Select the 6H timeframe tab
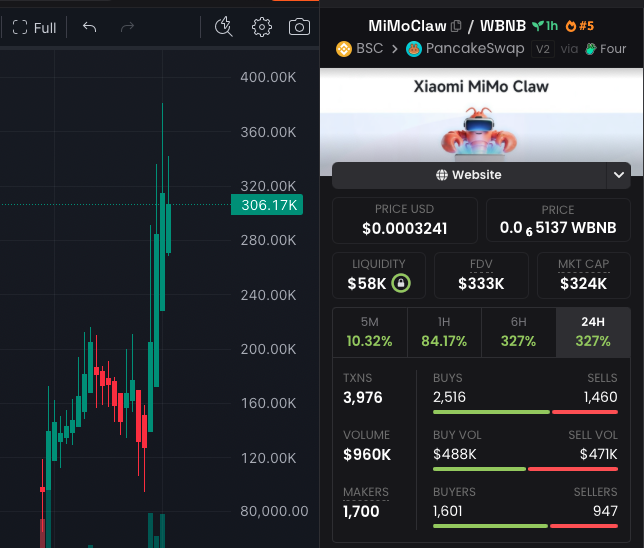The height and width of the screenshot is (548, 644). click(x=518, y=332)
